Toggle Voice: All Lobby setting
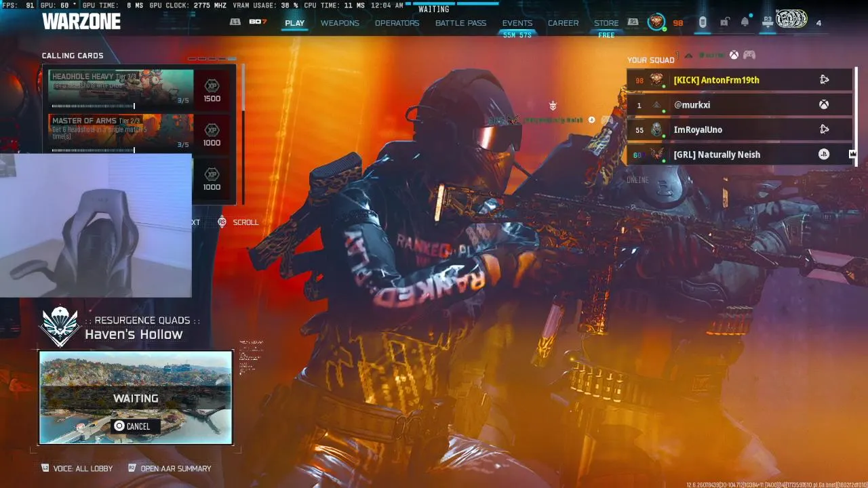868x488 pixels. point(77,468)
